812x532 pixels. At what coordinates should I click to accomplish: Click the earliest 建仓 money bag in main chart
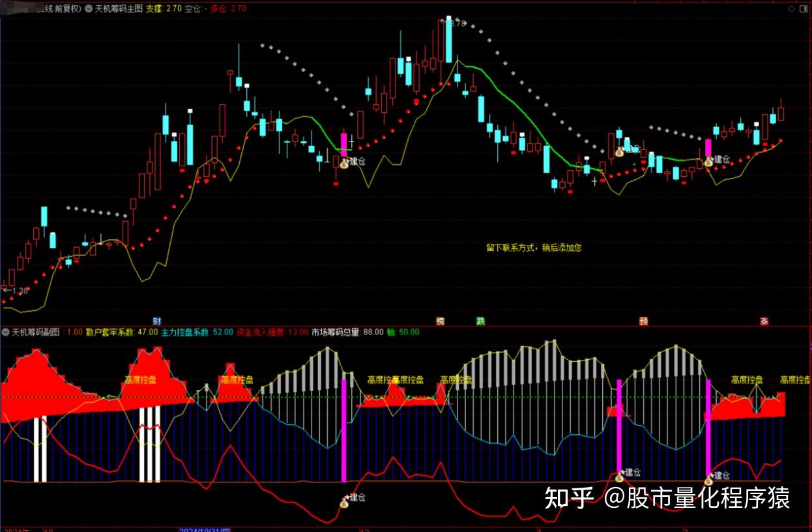tap(345, 163)
